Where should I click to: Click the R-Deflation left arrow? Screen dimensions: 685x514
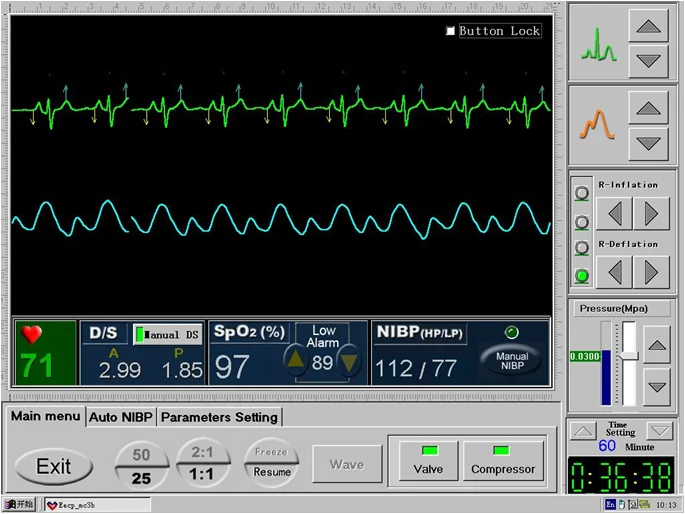617,271
